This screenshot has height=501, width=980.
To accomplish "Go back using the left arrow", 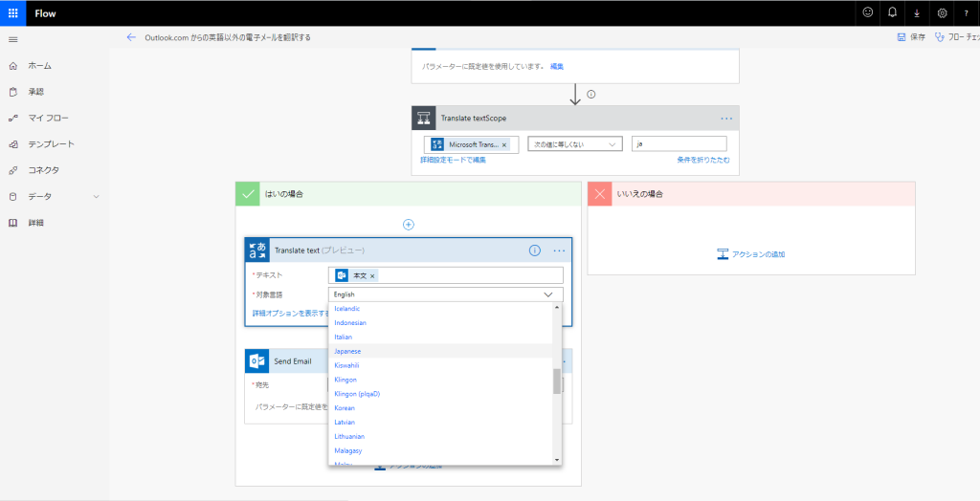I will point(131,37).
